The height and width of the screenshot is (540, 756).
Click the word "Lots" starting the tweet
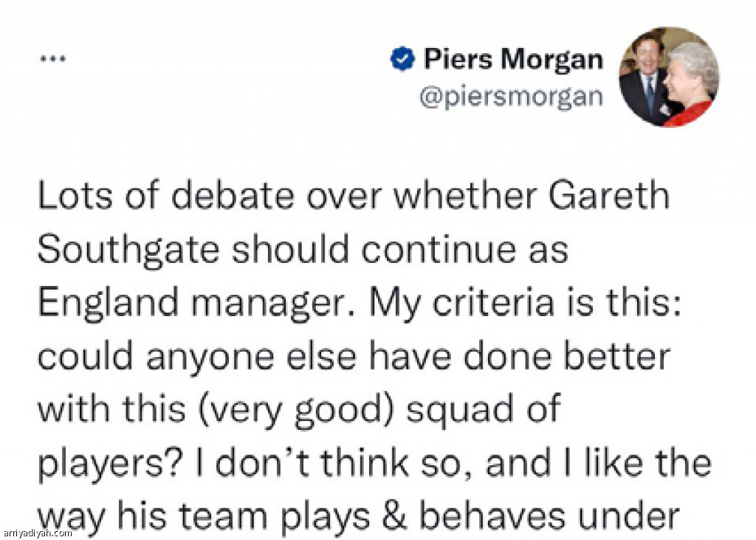point(73,197)
